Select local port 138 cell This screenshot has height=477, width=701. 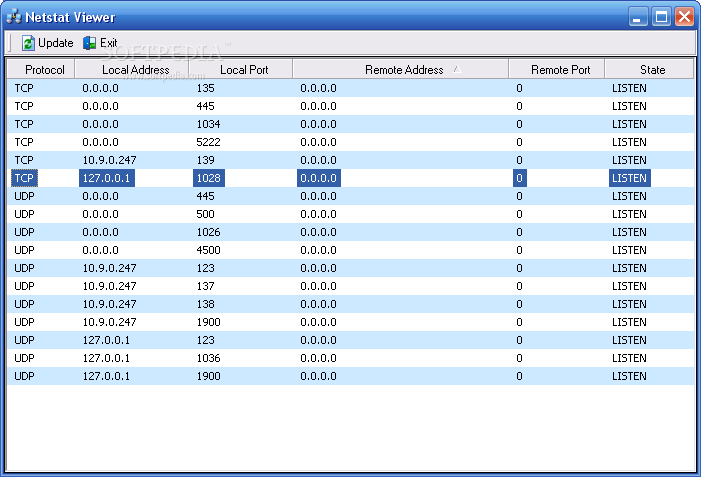(x=206, y=304)
